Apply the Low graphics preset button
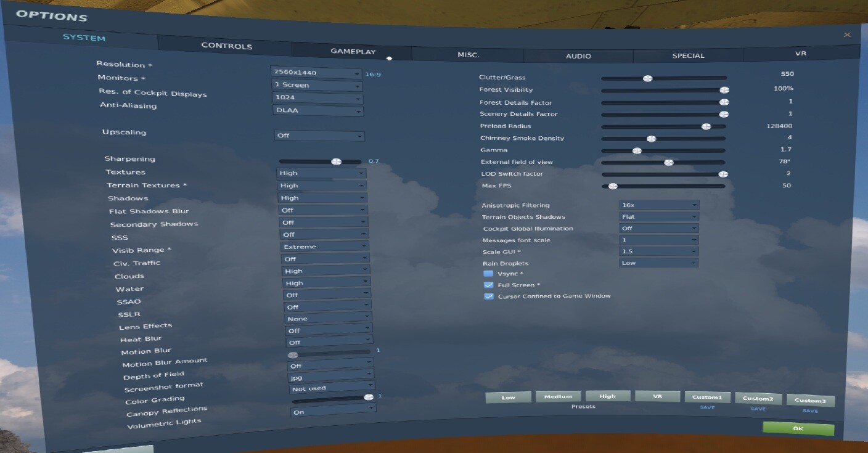Image resolution: width=868 pixels, height=453 pixels. (x=509, y=398)
